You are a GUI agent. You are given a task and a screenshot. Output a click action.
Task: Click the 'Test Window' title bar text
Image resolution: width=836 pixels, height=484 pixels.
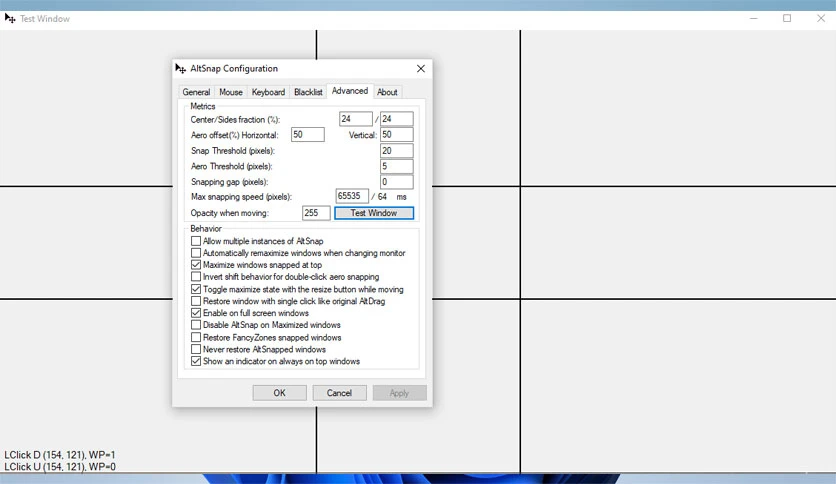(x=45, y=19)
